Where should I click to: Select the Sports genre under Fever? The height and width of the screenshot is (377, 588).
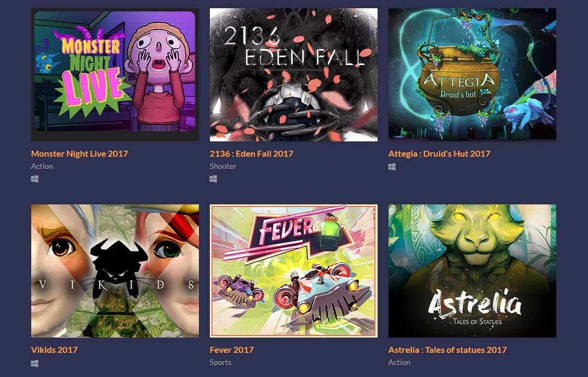220,362
